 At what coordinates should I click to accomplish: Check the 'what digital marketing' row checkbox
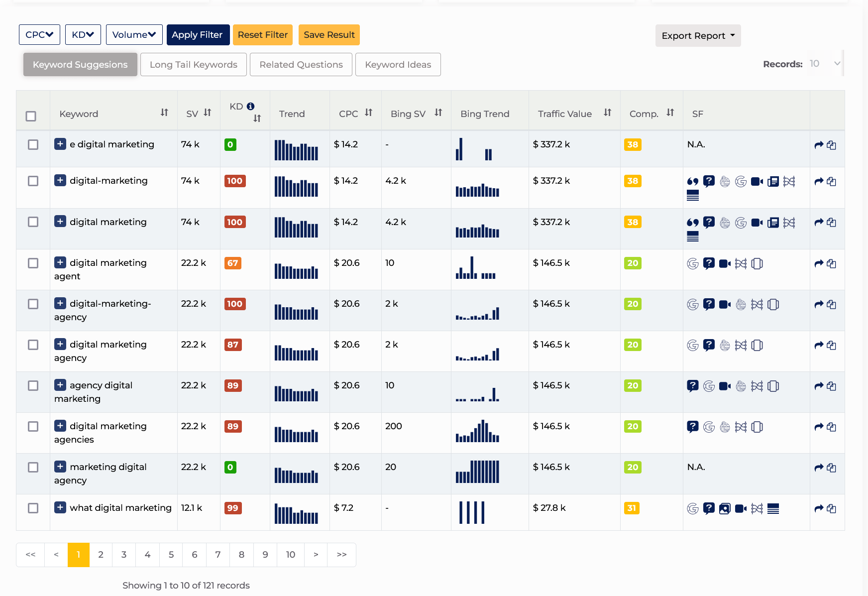pos(33,508)
